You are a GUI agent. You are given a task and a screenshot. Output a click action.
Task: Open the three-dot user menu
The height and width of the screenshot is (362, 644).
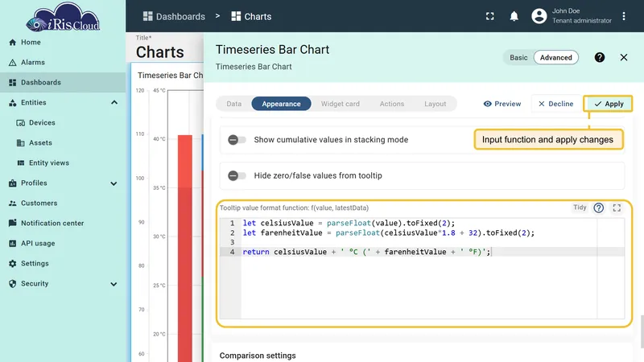623,16
